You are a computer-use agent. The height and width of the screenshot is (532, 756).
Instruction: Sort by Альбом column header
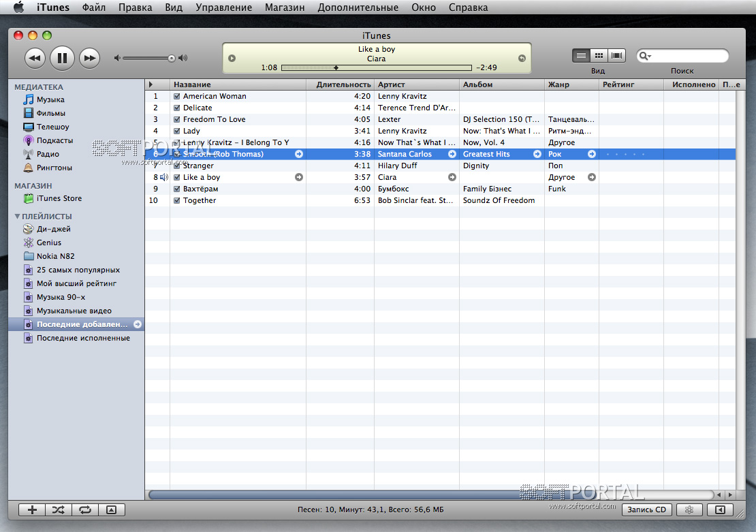coord(502,84)
